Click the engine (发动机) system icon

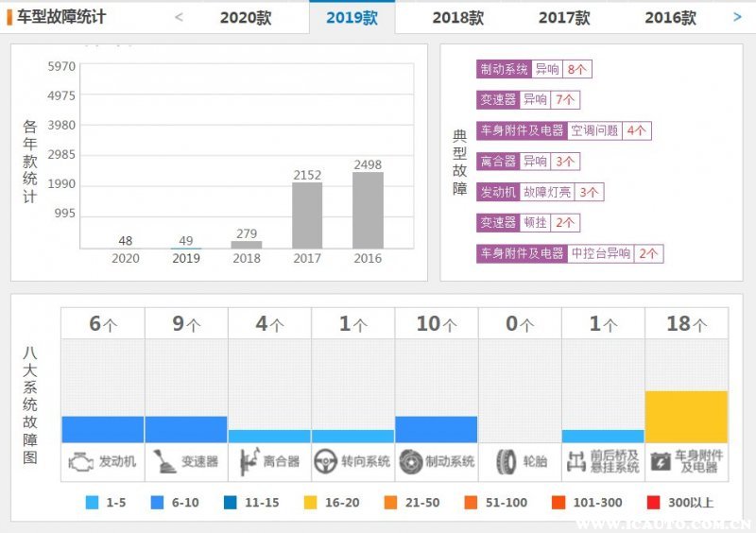click(81, 461)
